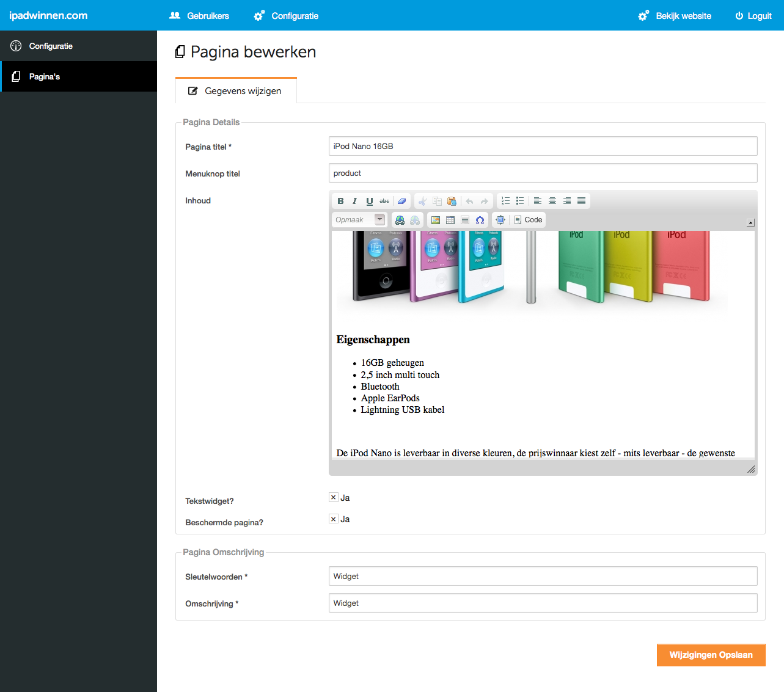Insert numbered list
This screenshot has height=692, width=784.
click(x=505, y=201)
